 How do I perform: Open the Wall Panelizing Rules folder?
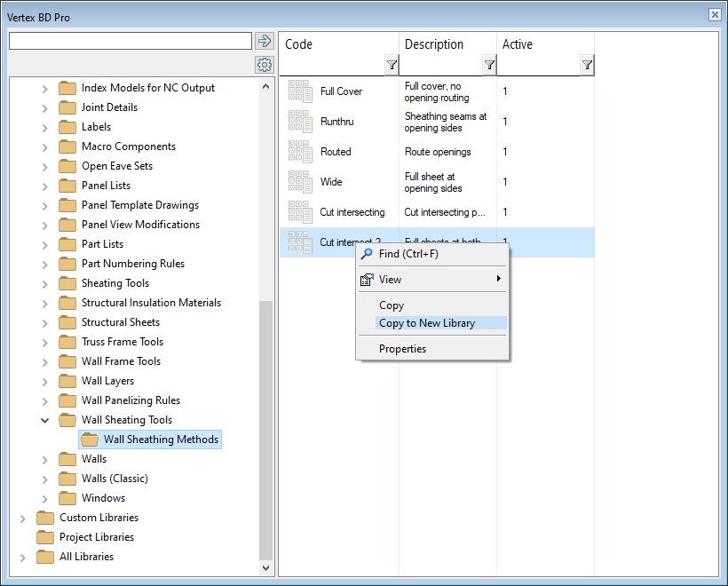pyautogui.click(x=131, y=400)
